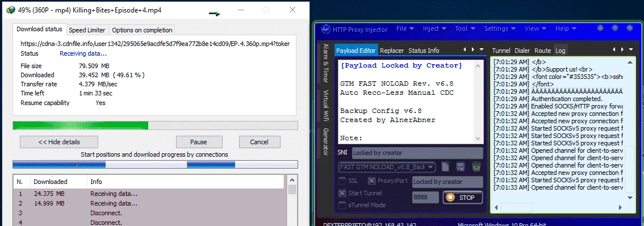This screenshot has width=644, height=226.
Task: Select the Log tab
Action: pos(560,51)
